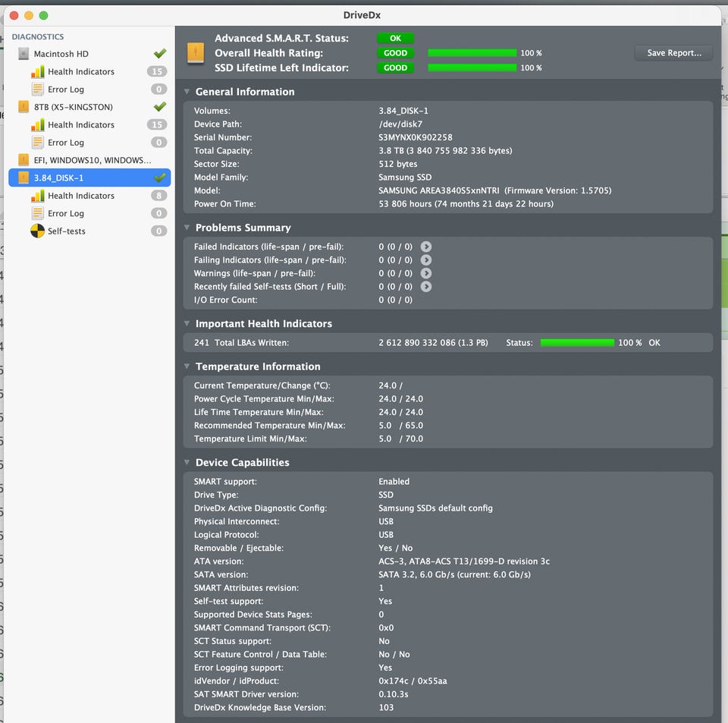
Task: Click the Total Capacity value 3.8 TB
Action: tap(445, 151)
